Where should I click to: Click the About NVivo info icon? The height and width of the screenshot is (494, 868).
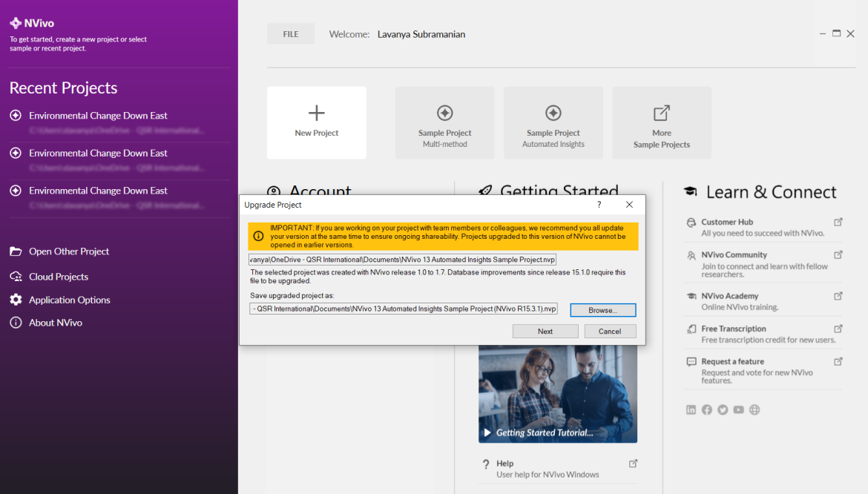[16, 323]
